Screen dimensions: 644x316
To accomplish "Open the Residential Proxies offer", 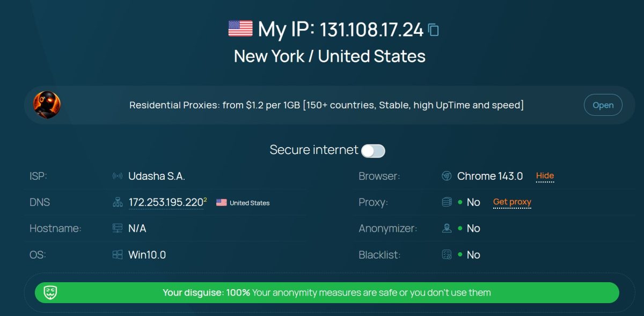I will click(603, 105).
